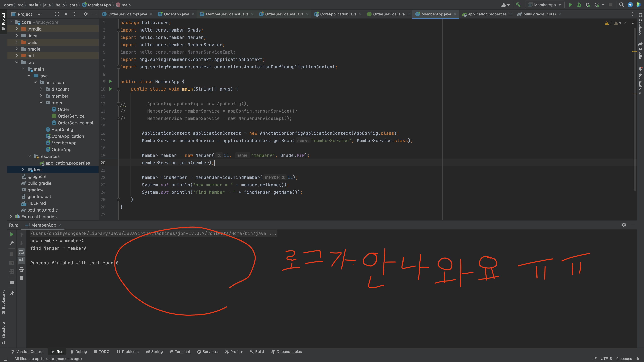Image resolution: width=644 pixels, height=362 pixels.
Task: Collapse all in Project panel
Action: click(74, 14)
